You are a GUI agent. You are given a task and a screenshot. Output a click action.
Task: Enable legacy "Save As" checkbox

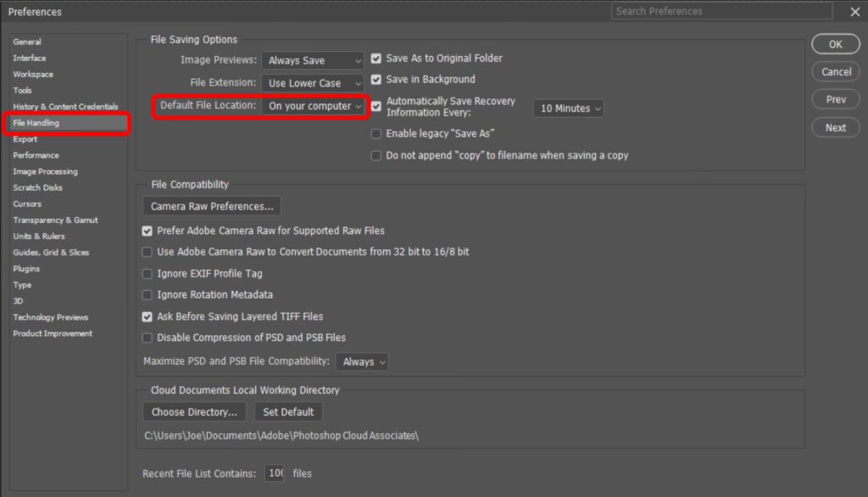tap(376, 134)
